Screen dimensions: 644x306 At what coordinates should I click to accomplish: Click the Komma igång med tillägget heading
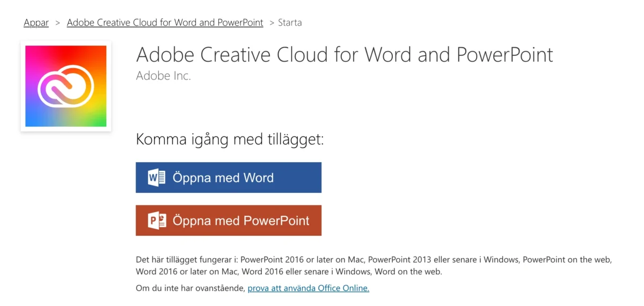[230, 140]
